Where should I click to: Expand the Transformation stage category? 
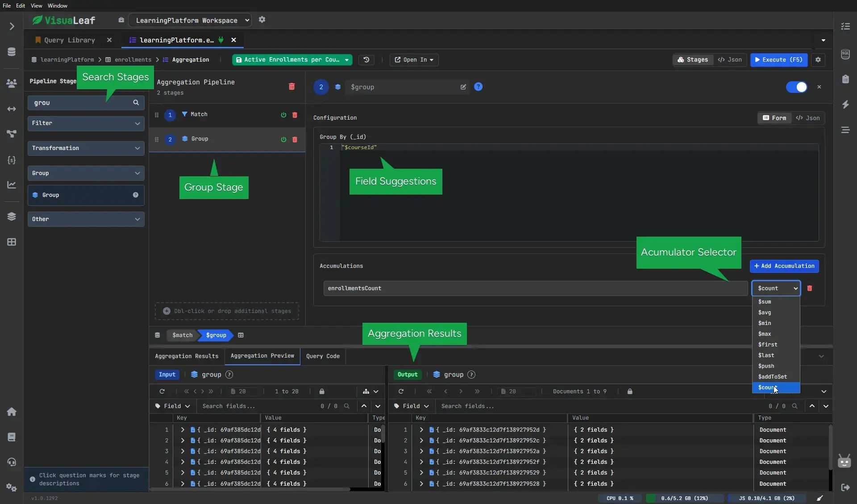86,148
